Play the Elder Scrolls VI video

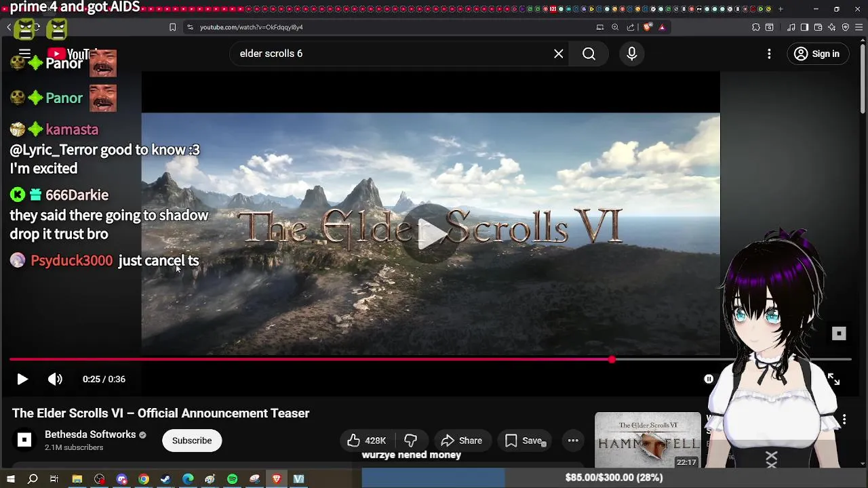(x=22, y=380)
